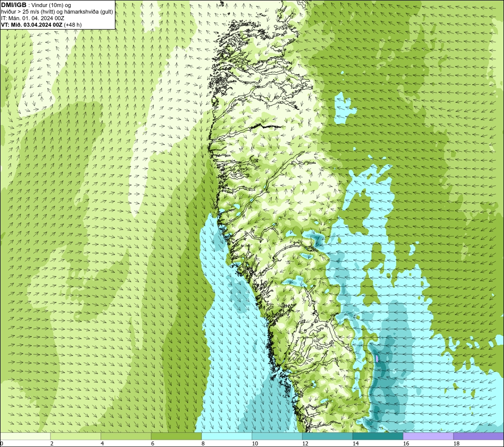
Task: Click the '0' scale label
Action: (2, 443)
